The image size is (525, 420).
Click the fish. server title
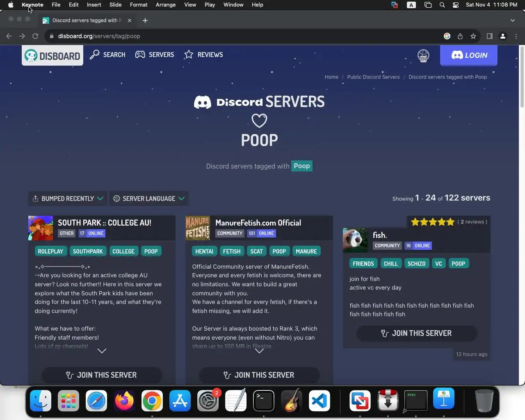(x=380, y=235)
